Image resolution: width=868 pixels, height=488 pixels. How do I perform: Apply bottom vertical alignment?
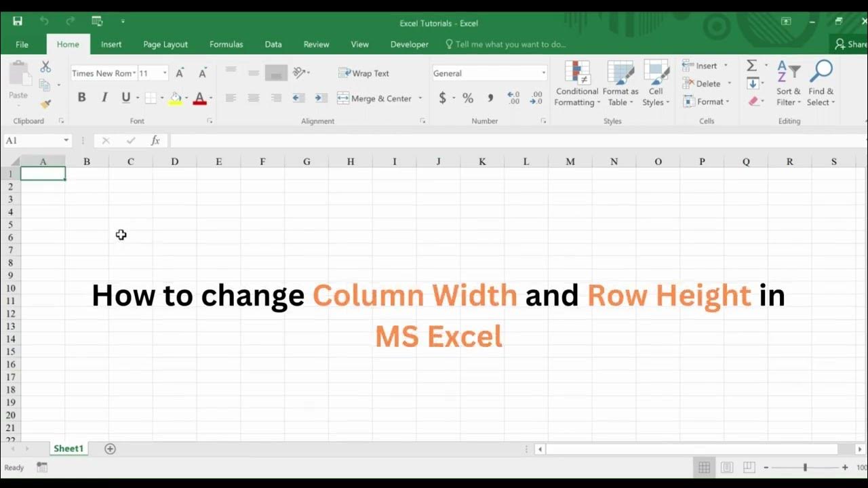click(x=276, y=73)
